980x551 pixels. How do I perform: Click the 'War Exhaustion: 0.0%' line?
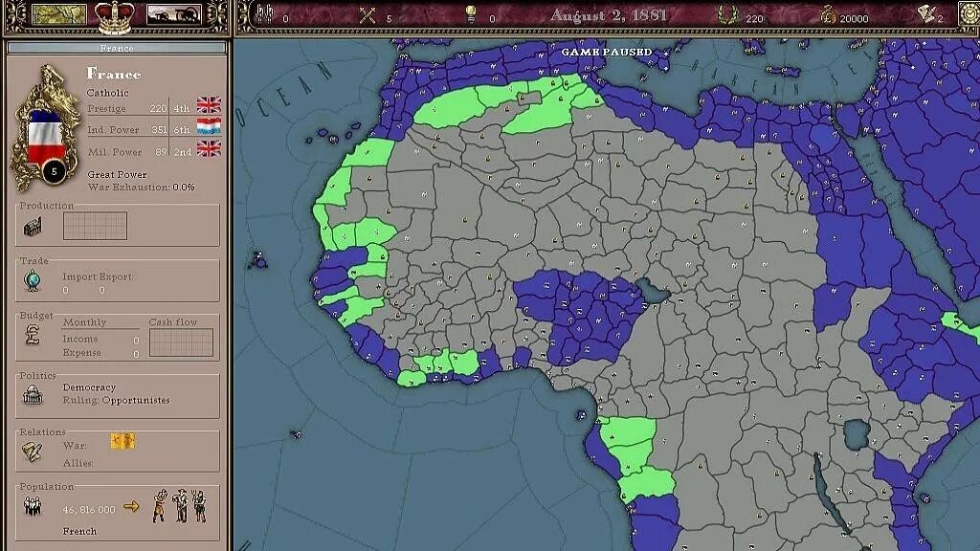click(x=141, y=187)
